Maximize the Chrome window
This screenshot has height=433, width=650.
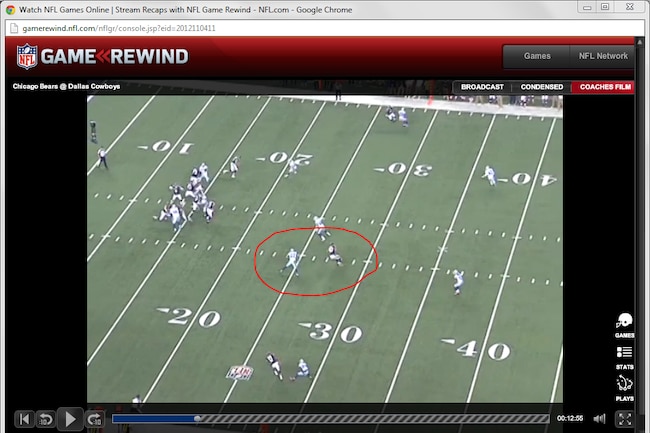click(x=605, y=7)
